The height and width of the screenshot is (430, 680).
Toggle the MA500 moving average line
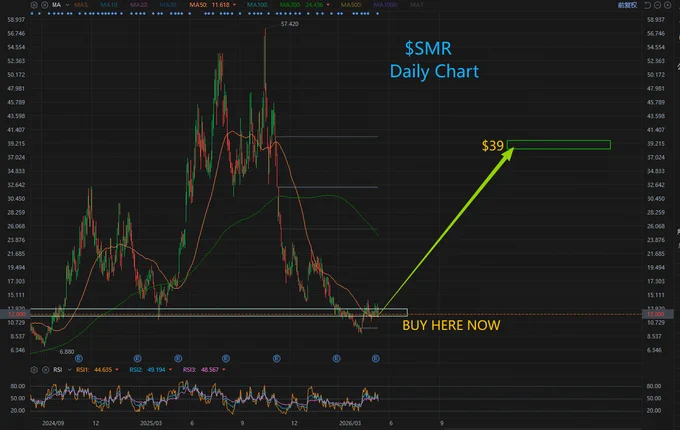click(352, 5)
